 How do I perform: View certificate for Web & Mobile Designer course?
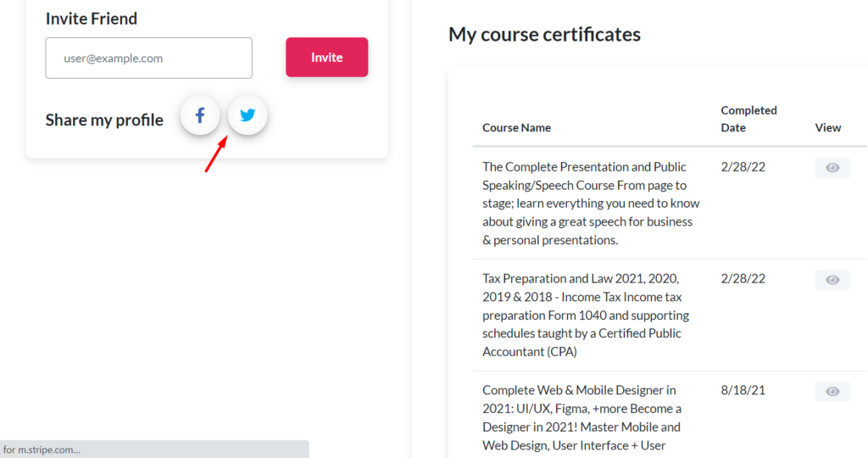coord(832,391)
